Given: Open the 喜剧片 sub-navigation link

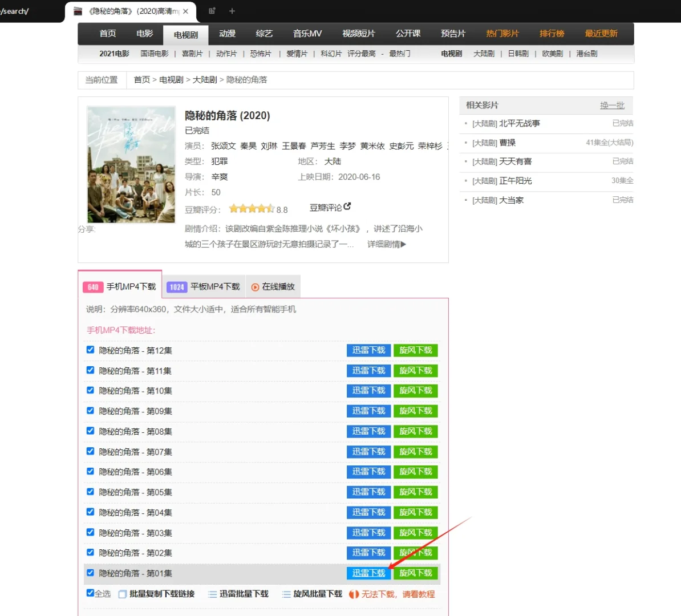Looking at the screenshot, I should pos(192,54).
